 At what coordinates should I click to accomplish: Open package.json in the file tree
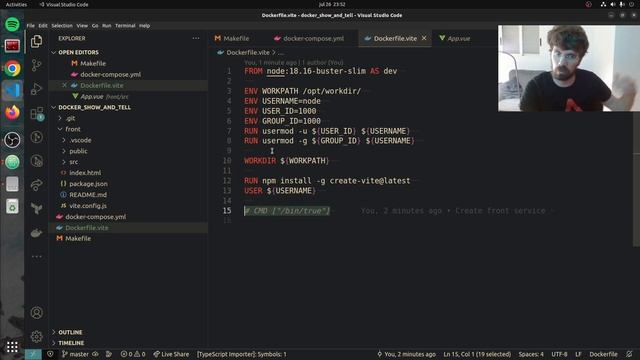click(x=128, y=184)
